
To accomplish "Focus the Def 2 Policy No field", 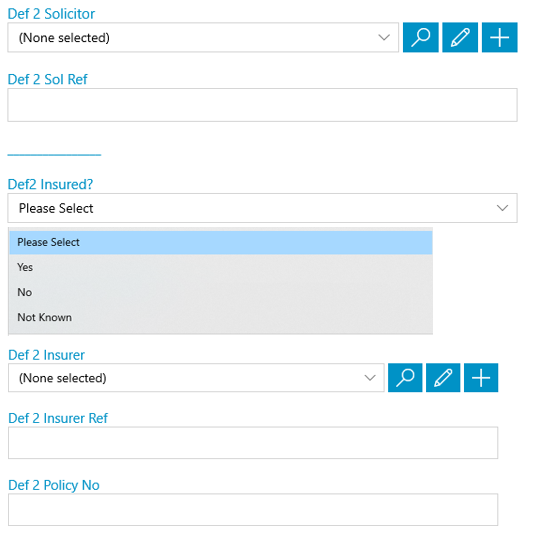I will click(253, 509).
